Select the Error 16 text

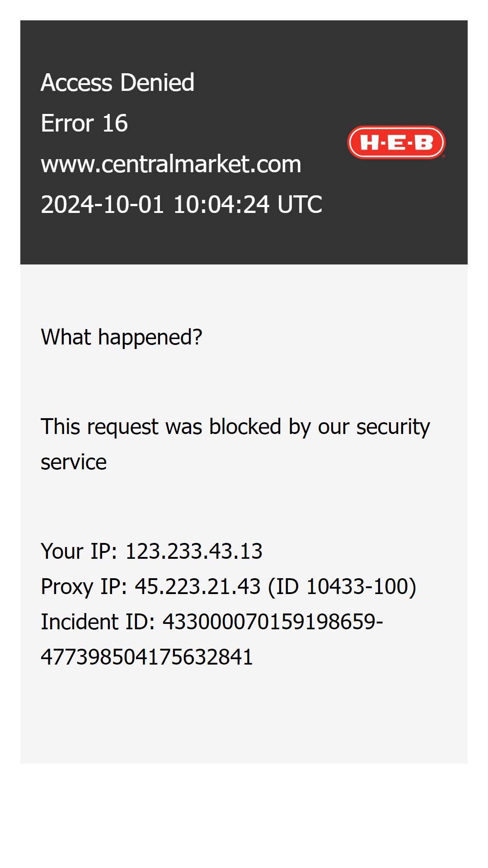click(x=84, y=123)
